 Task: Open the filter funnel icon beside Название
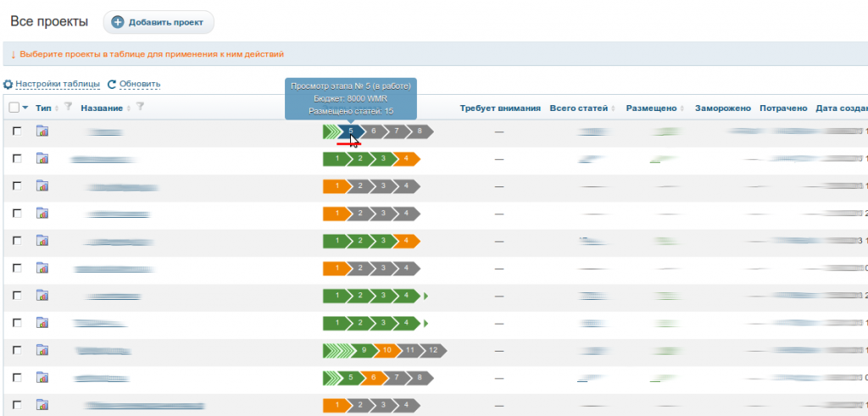(x=140, y=106)
